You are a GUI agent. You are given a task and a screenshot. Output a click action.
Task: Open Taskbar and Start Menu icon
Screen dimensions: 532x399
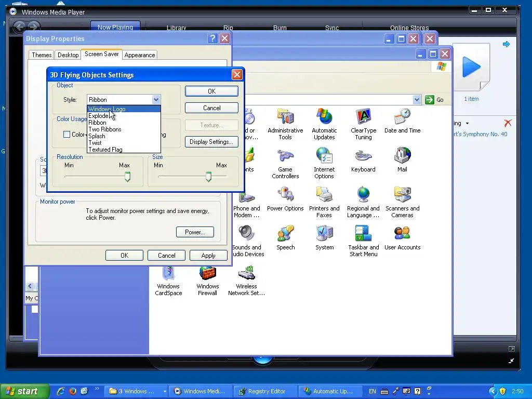[x=363, y=241]
